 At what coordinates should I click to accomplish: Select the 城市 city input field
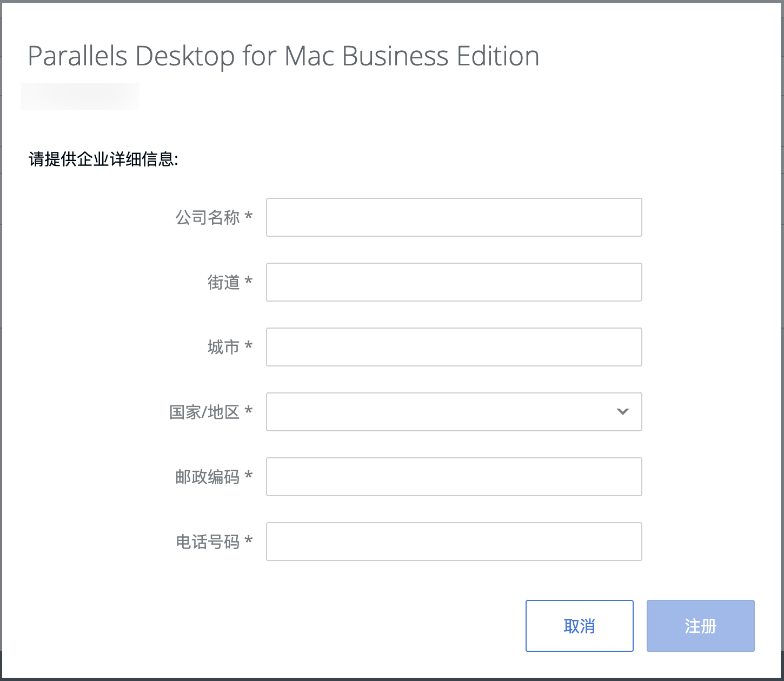454,347
